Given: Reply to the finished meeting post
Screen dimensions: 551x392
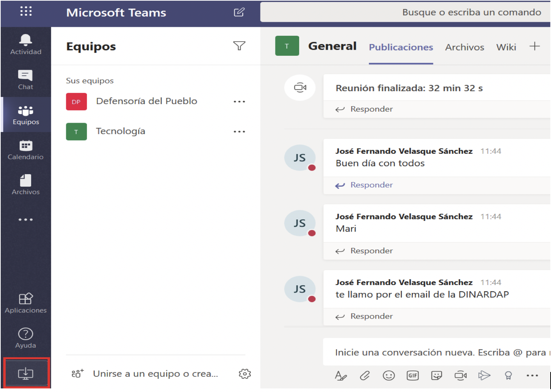Looking at the screenshot, I should pyautogui.click(x=364, y=109).
